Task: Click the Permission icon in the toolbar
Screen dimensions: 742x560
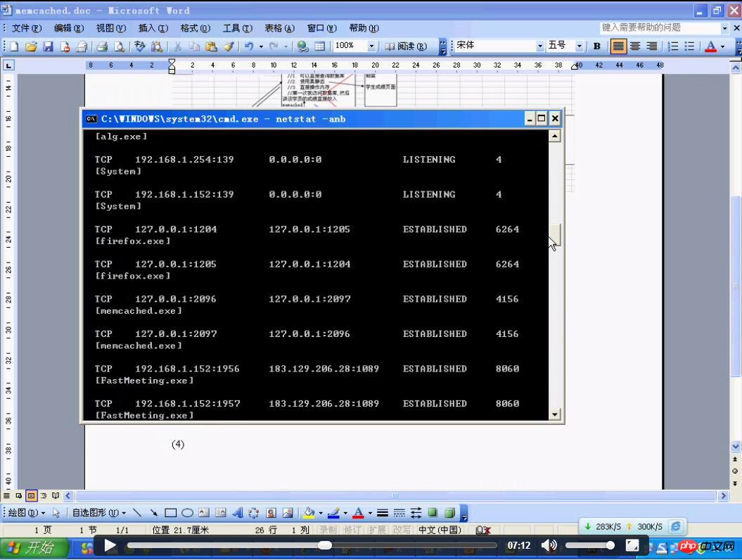Action: pos(65,46)
